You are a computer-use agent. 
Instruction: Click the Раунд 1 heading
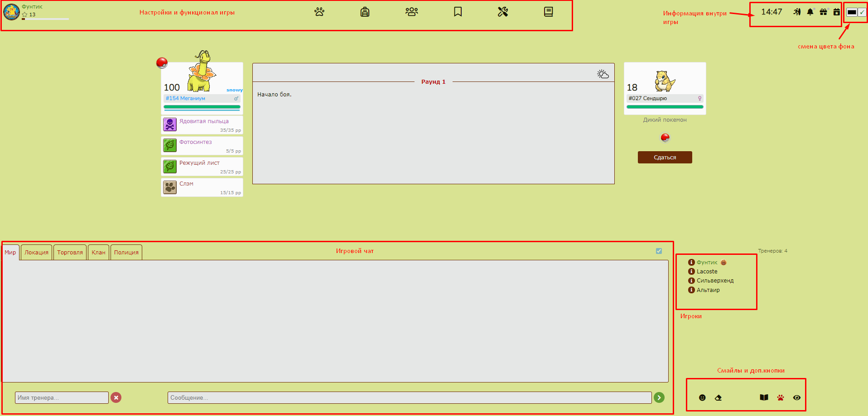[x=434, y=82]
